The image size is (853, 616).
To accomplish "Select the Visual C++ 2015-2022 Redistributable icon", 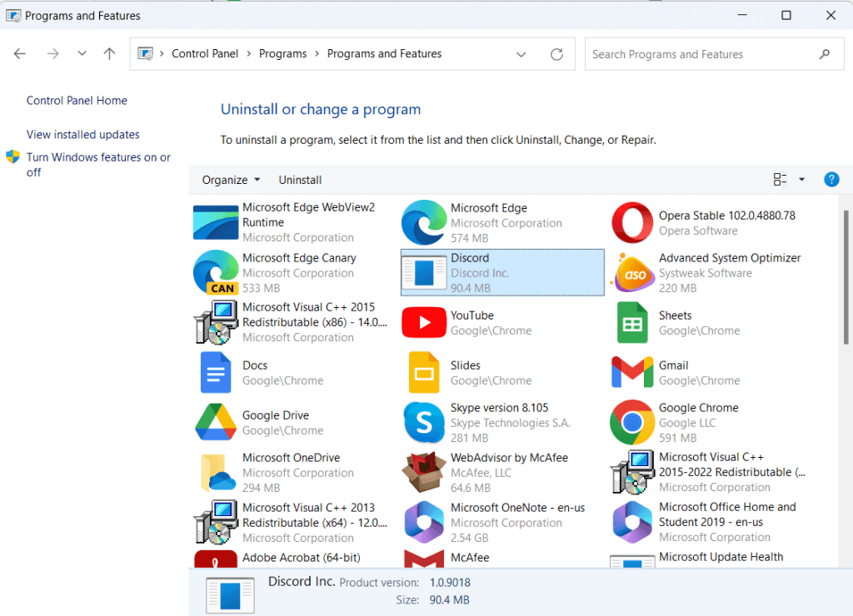I will pos(632,472).
